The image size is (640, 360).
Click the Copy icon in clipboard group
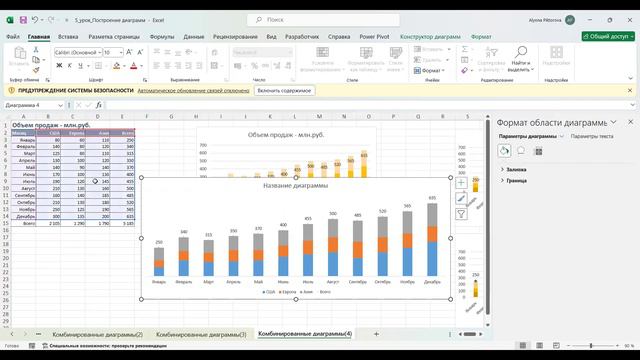point(36,60)
